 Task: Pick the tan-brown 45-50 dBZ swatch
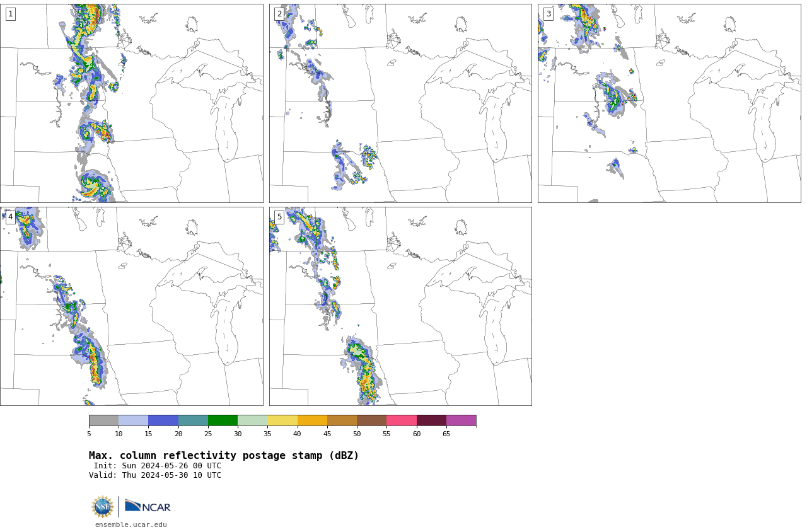342,420
